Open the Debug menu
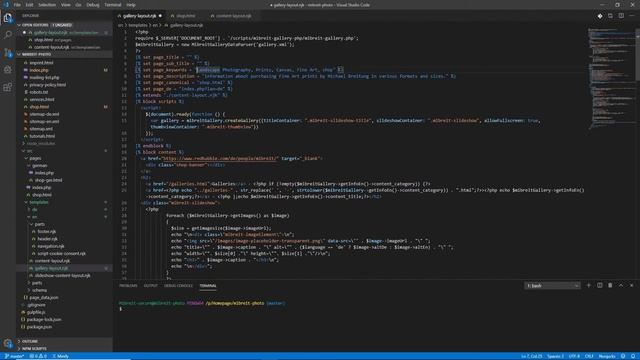The image size is (640, 360). (x=93, y=5)
